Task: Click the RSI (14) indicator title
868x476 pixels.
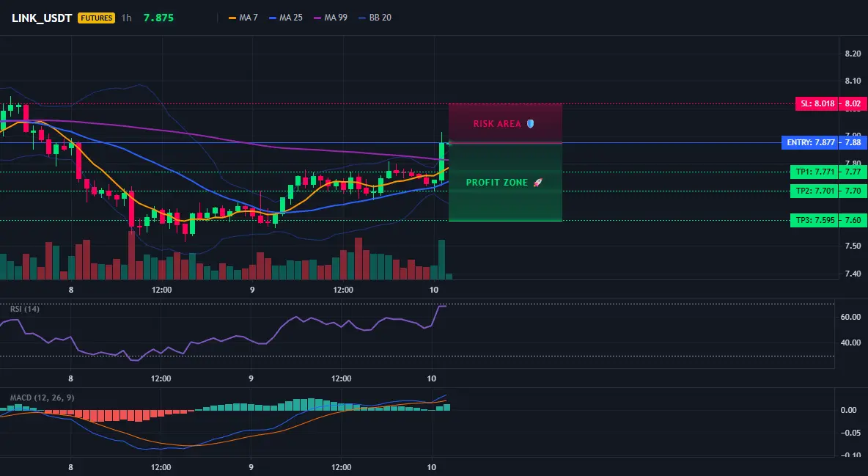Action: click(x=25, y=309)
